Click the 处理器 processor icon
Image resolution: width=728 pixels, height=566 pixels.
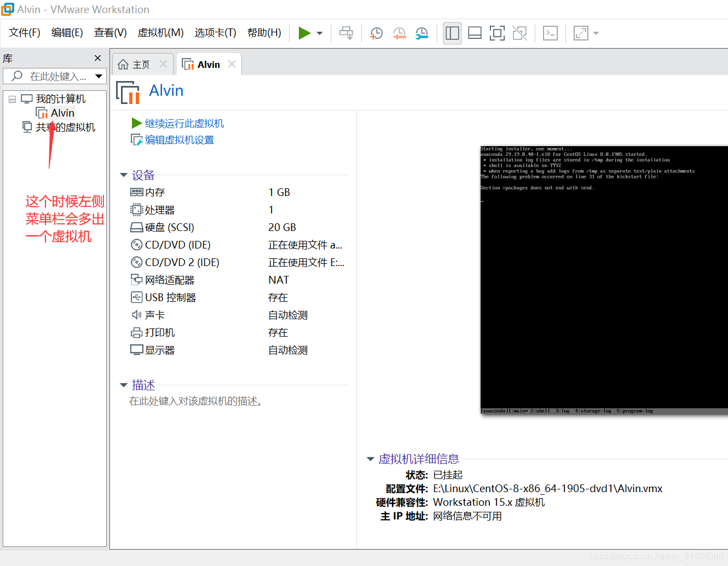coord(136,210)
